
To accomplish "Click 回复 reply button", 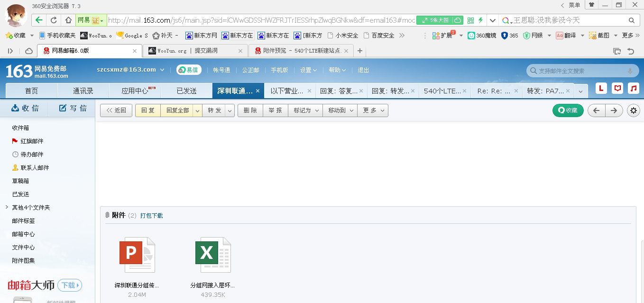I will pos(148,110).
